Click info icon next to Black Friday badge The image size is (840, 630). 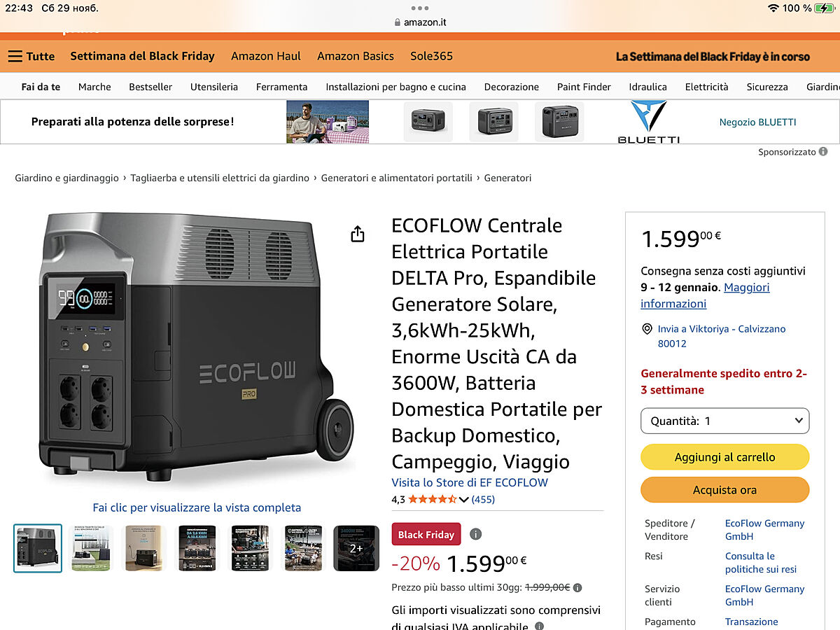coord(476,534)
